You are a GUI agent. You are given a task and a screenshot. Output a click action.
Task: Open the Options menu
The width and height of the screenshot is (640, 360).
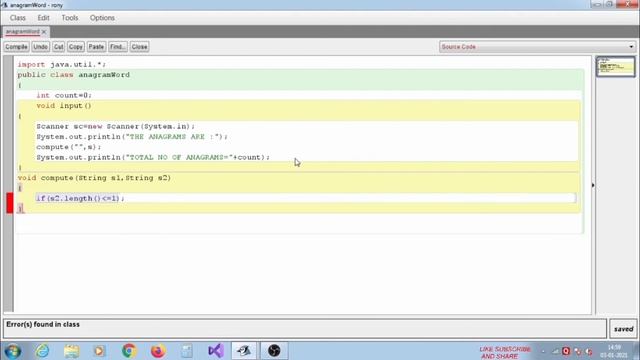[102, 18]
